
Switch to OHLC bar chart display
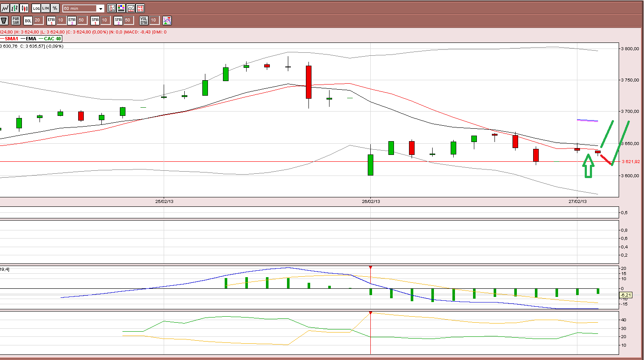pos(15,8)
